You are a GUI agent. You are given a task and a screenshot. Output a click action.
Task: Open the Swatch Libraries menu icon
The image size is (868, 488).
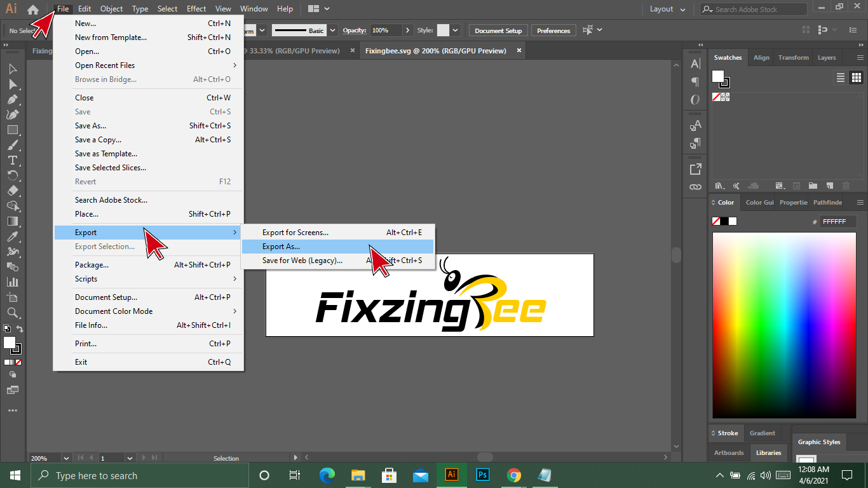coord(719,186)
